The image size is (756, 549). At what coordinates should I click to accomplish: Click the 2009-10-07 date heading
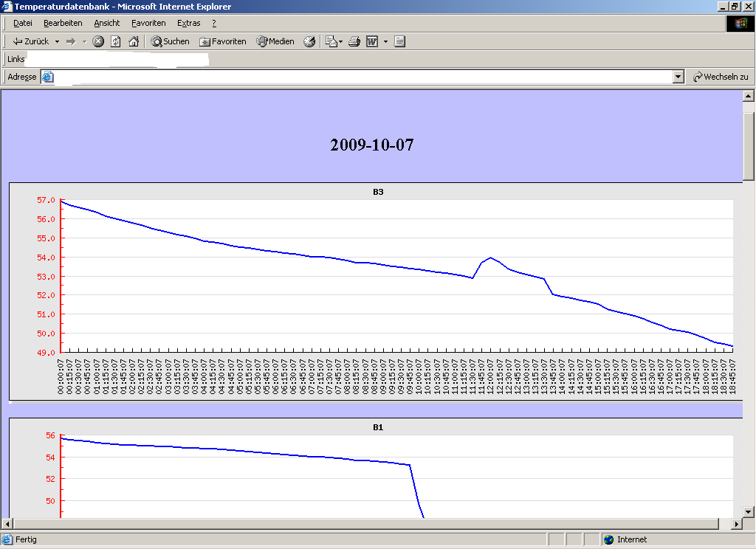(x=372, y=145)
